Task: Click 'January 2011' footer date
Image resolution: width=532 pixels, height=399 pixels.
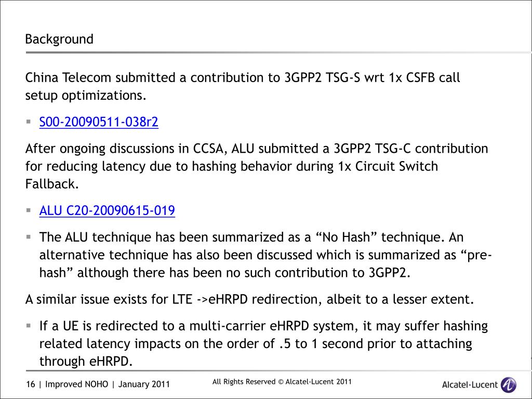Action: point(144,384)
